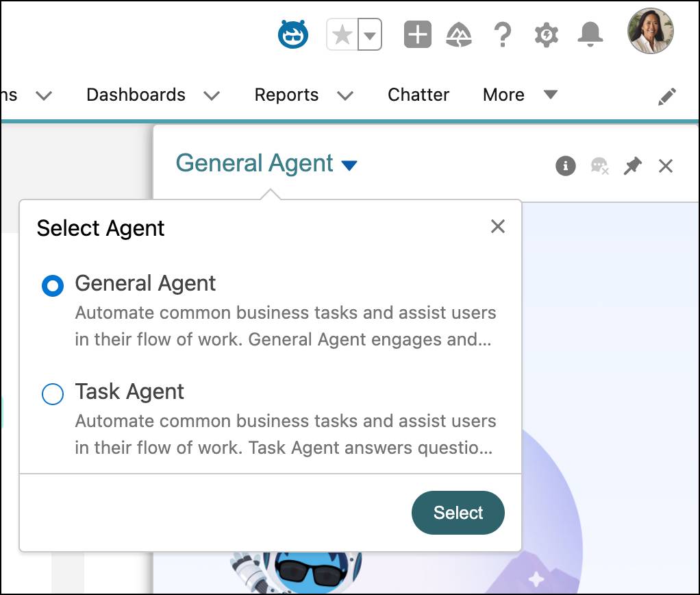Open the Help question mark icon

503,34
